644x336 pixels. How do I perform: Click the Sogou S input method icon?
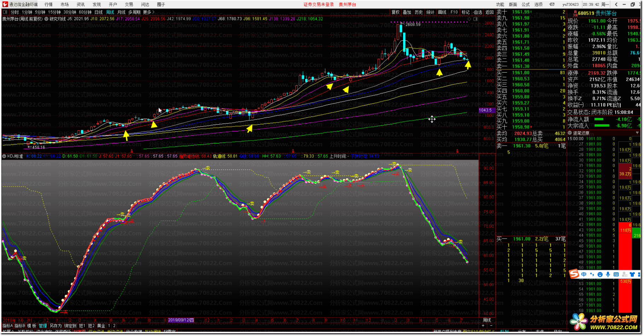(574, 274)
